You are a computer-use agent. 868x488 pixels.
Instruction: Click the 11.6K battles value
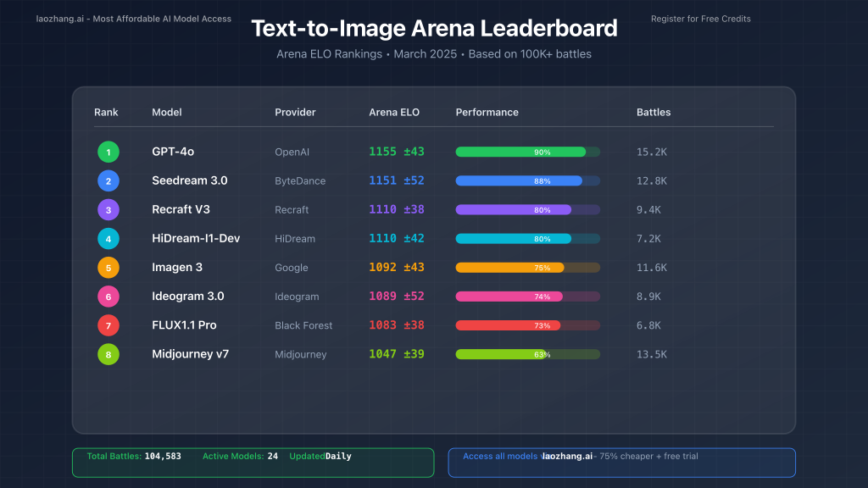[x=652, y=268]
